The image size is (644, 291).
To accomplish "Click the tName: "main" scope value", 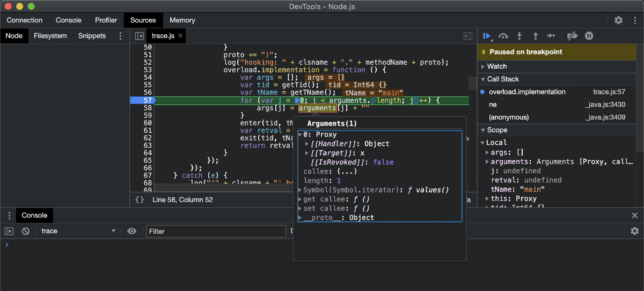I will click(532, 189).
